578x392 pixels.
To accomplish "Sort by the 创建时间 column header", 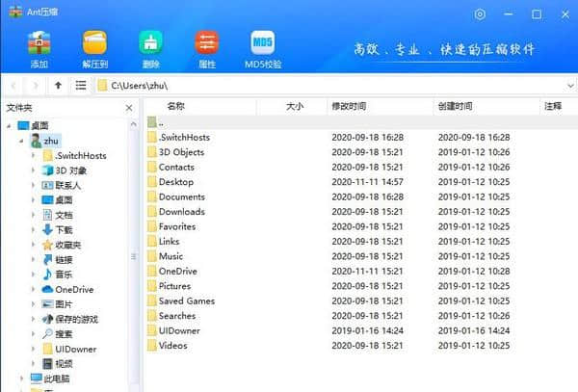I will (456, 107).
